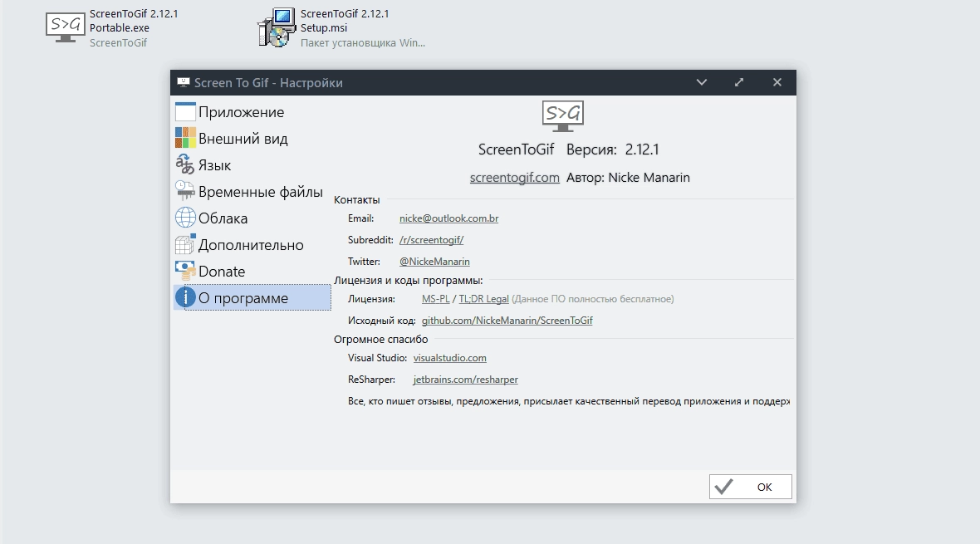980x544 pixels.
Task: Open the /r/screentogif/ subreddit link
Action: (x=431, y=240)
